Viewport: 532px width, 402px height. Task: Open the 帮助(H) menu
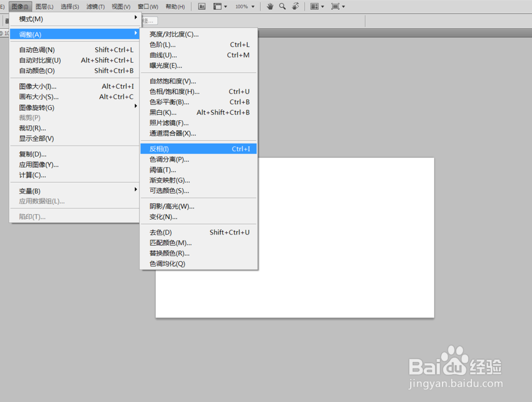pyautogui.click(x=175, y=6)
